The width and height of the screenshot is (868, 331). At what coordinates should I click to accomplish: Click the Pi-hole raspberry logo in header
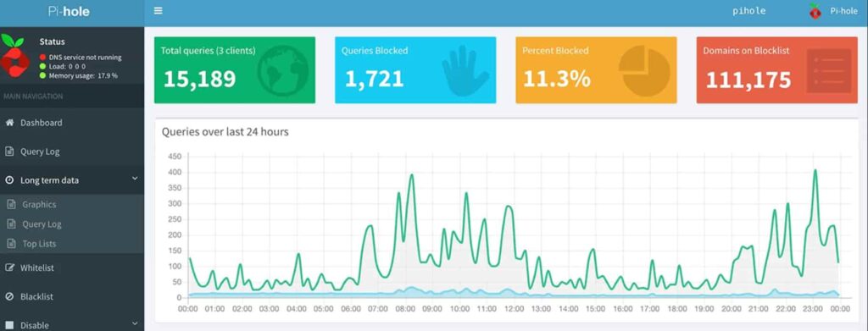(815, 11)
